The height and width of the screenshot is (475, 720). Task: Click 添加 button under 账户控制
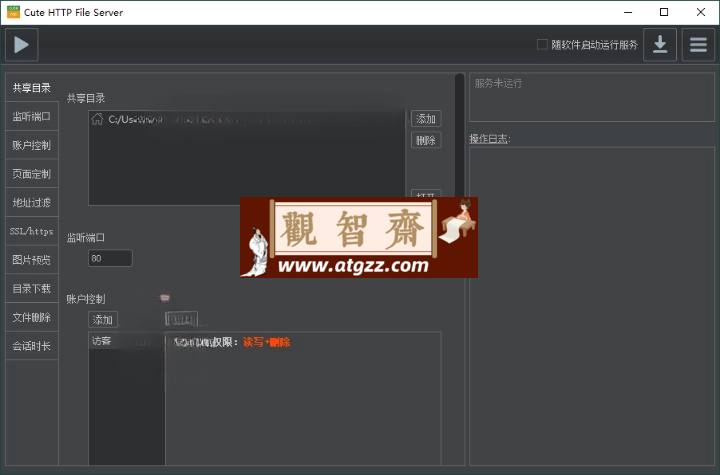pos(103,319)
